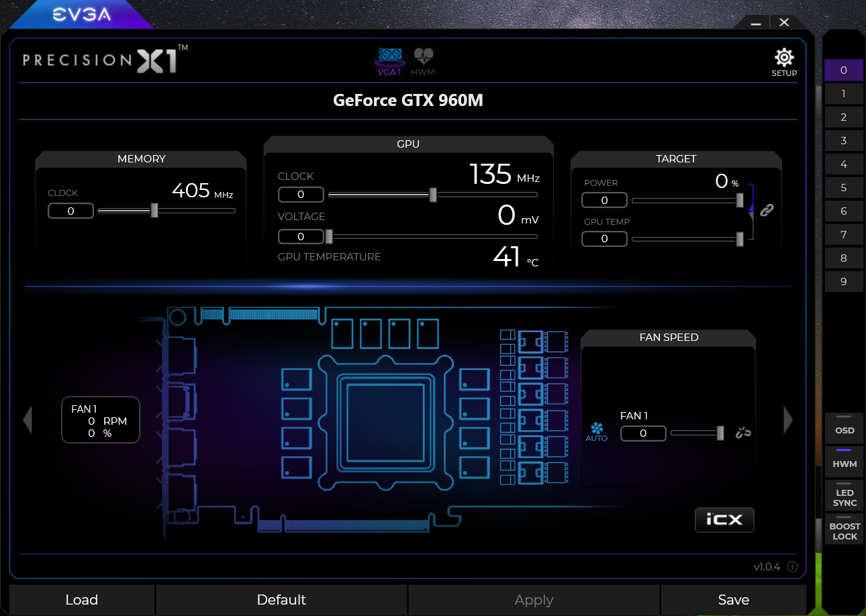Select profile 9
This screenshot has height=616, width=866.
pos(844,281)
